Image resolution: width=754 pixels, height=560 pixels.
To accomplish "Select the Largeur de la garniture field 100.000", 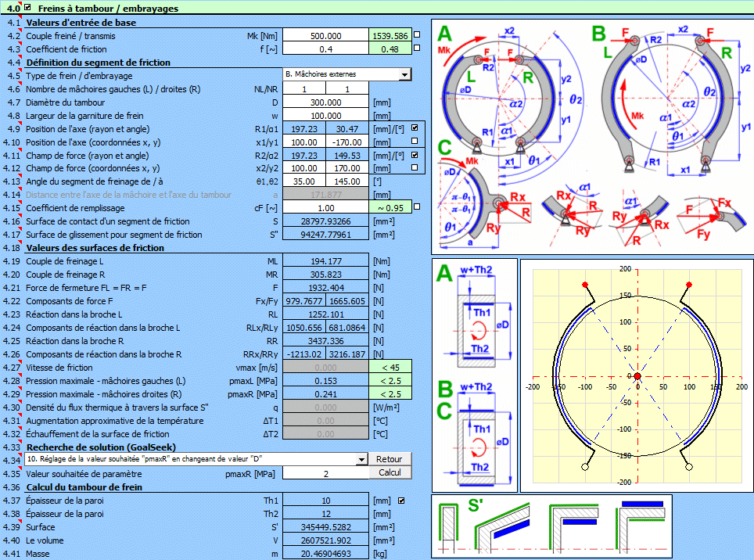I will 326,116.
